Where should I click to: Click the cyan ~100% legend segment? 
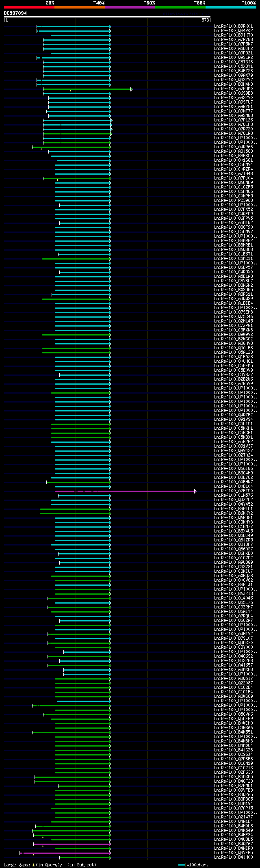231,7
